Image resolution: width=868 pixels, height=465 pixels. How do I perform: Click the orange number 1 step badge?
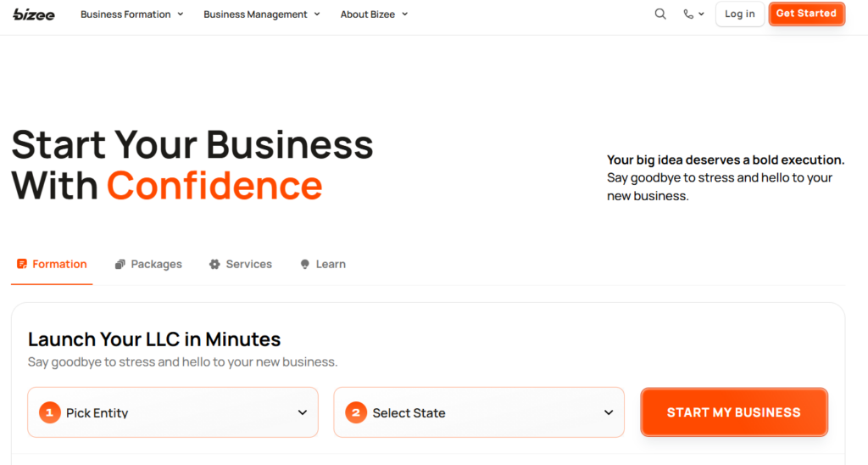[50, 412]
